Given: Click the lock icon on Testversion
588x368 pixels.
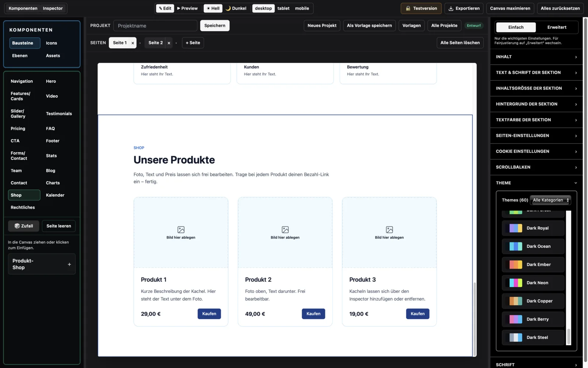Looking at the screenshot, I should (x=408, y=8).
